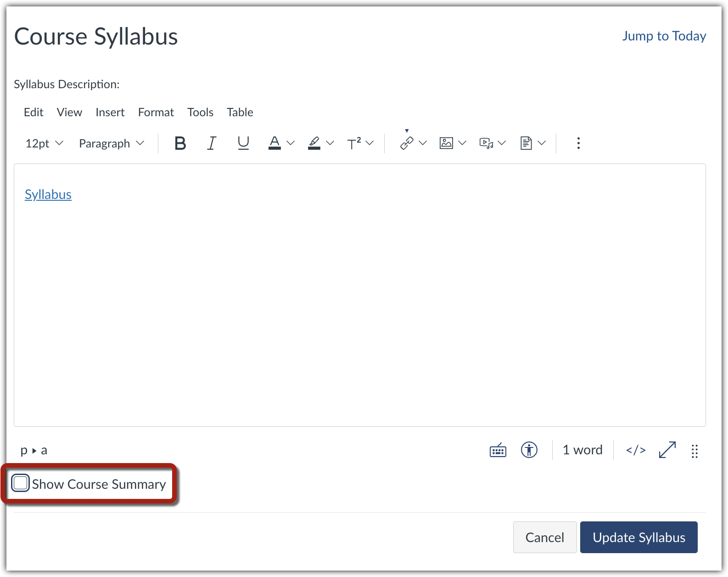
Task: Expand link options arrow
Action: point(423,143)
